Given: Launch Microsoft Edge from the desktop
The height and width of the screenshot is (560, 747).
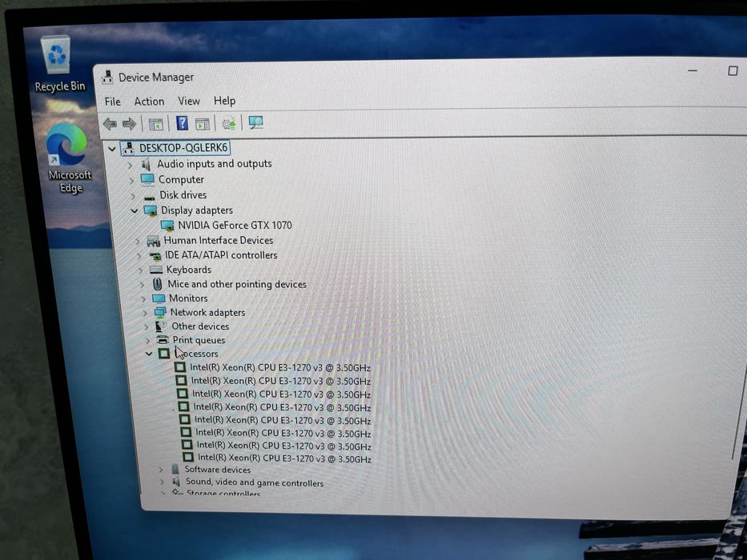Looking at the screenshot, I should (69, 158).
